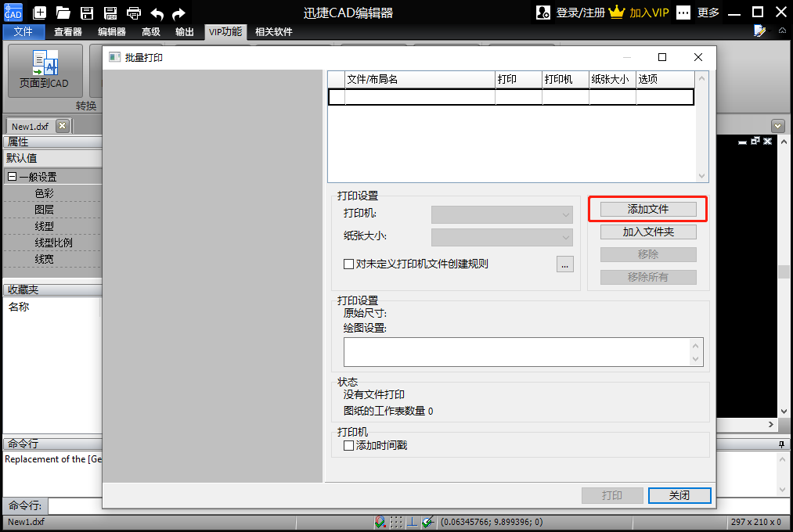
Task: Redo the last undone action
Action: click(x=178, y=13)
